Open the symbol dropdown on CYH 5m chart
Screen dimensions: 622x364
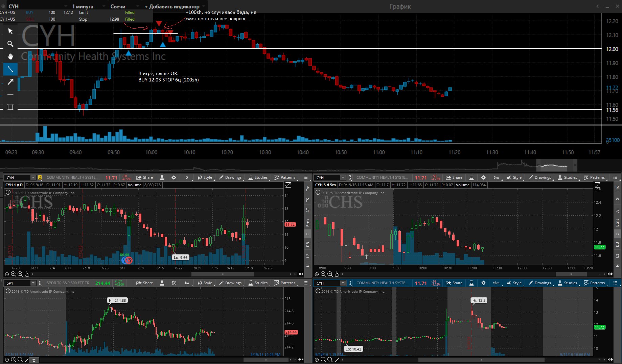click(343, 177)
